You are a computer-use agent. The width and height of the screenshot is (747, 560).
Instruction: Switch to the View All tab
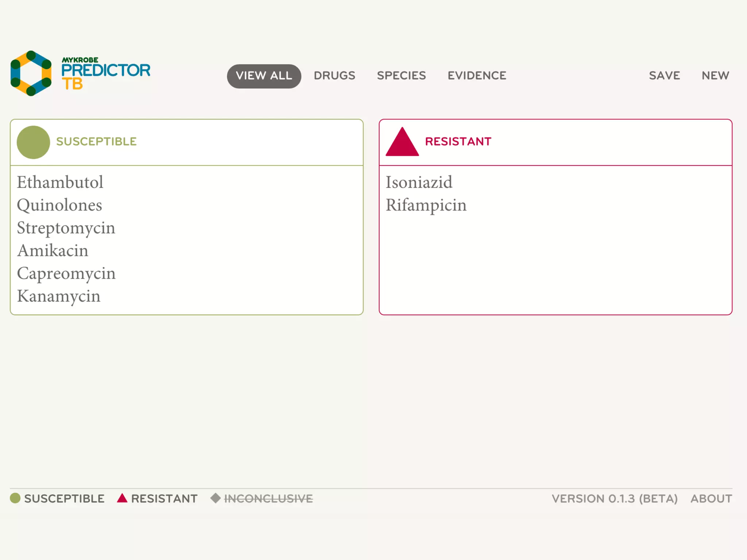pos(264,76)
